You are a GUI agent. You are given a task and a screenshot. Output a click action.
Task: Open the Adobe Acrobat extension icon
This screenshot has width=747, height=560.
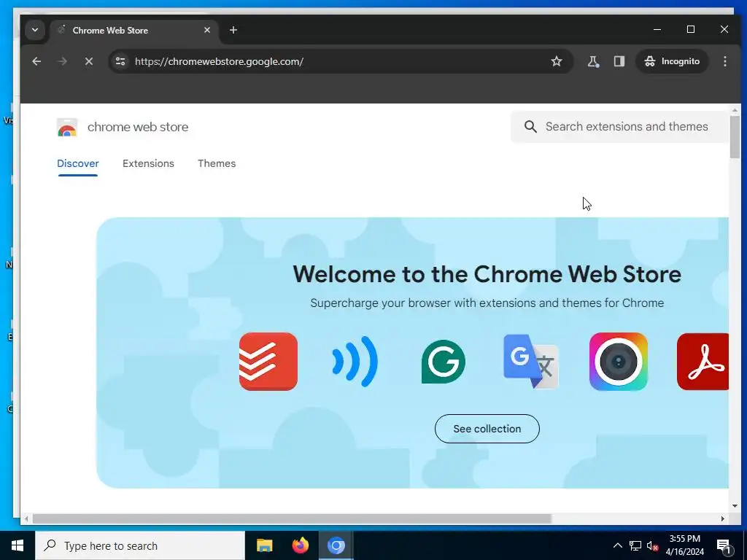pyautogui.click(x=703, y=362)
